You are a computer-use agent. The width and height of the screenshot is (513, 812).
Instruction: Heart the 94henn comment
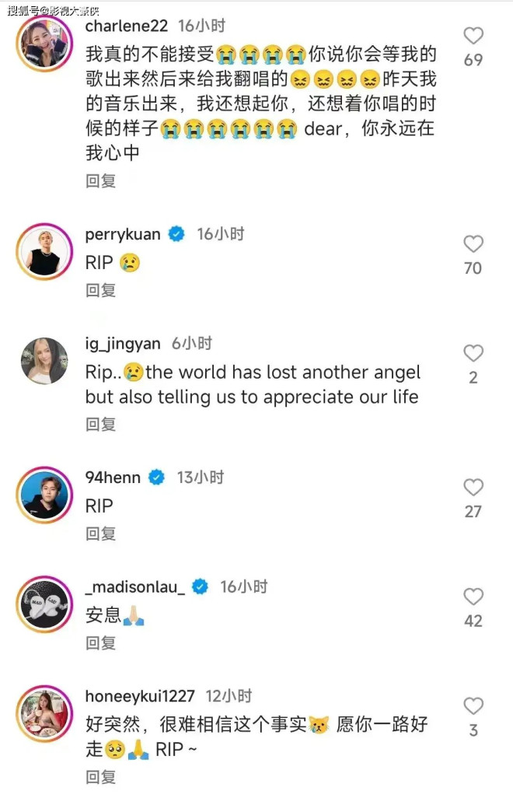coord(473,488)
